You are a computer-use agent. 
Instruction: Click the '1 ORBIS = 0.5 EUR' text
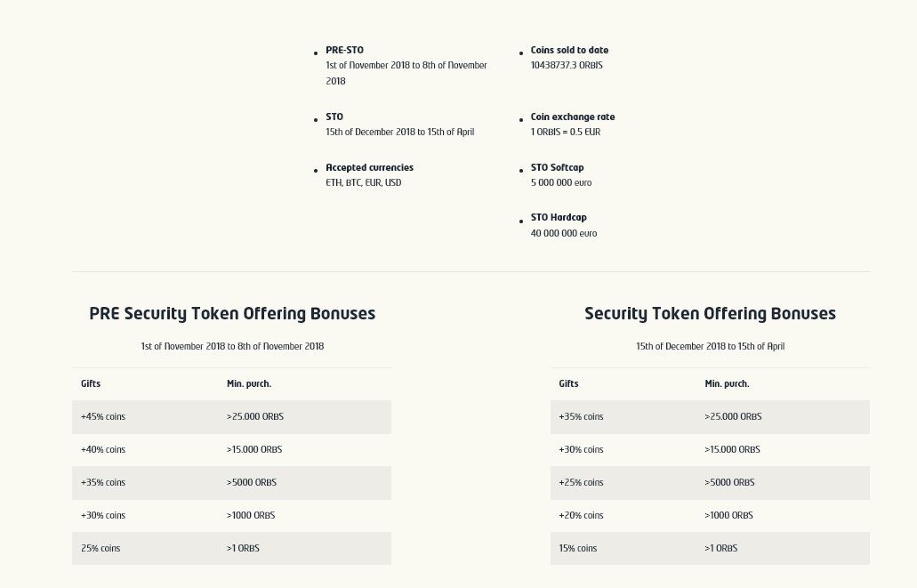pos(565,132)
